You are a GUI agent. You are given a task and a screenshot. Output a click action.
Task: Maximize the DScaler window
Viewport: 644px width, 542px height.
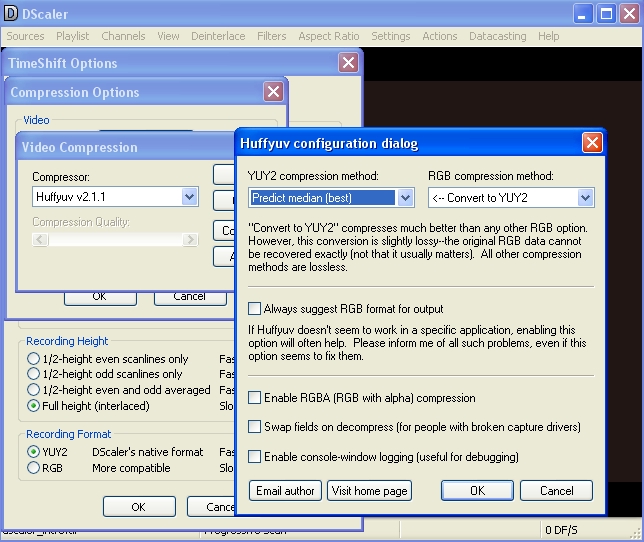pyautogui.click(x=606, y=14)
